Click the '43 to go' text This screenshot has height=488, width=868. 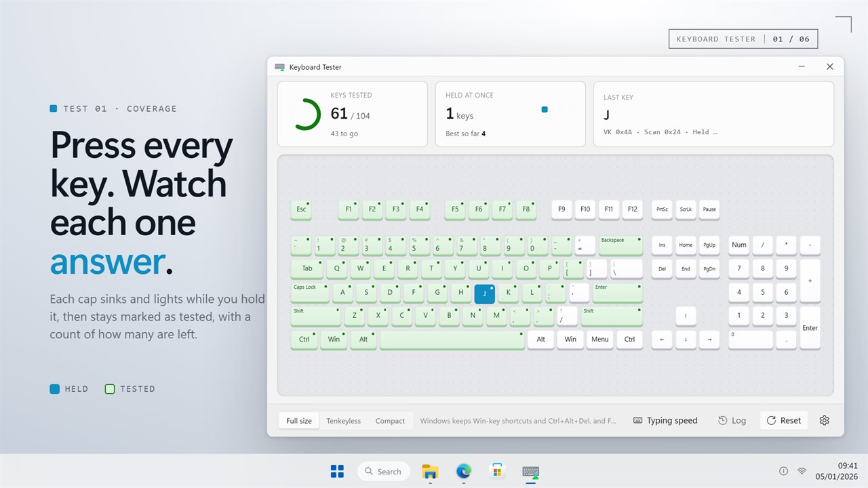[x=344, y=134]
